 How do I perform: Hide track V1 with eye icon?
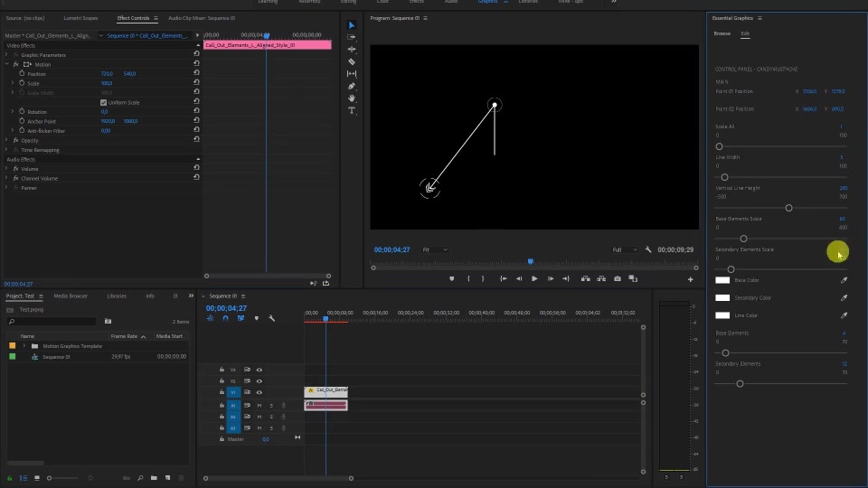click(259, 392)
